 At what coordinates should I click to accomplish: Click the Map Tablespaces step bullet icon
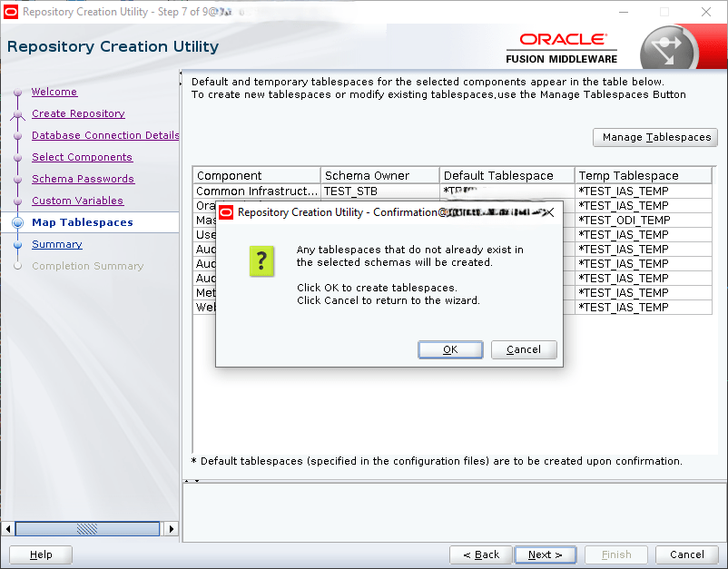coord(18,223)
